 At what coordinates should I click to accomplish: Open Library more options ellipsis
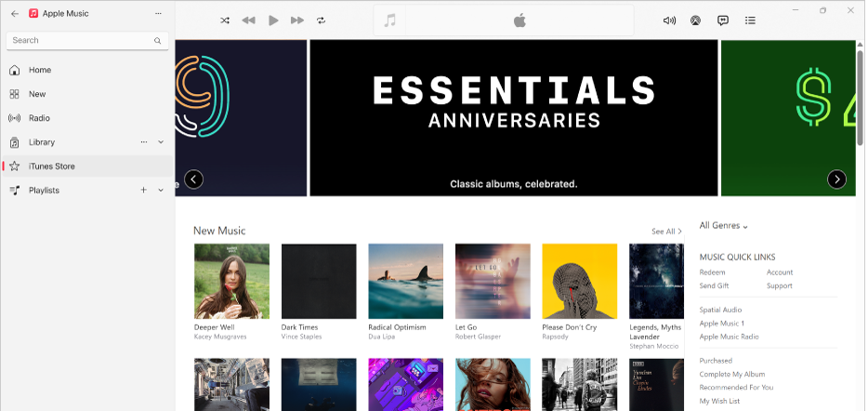144,142
